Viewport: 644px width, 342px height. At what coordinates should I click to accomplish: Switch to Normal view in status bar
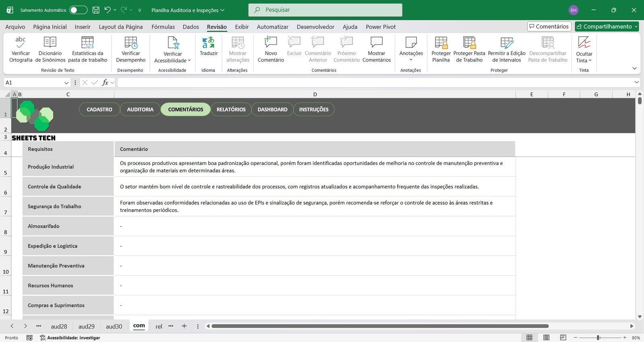click(529, 338)
